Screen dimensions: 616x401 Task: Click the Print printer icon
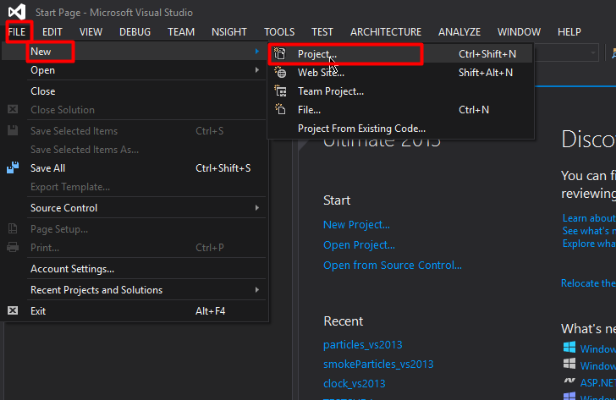point(13,247)
